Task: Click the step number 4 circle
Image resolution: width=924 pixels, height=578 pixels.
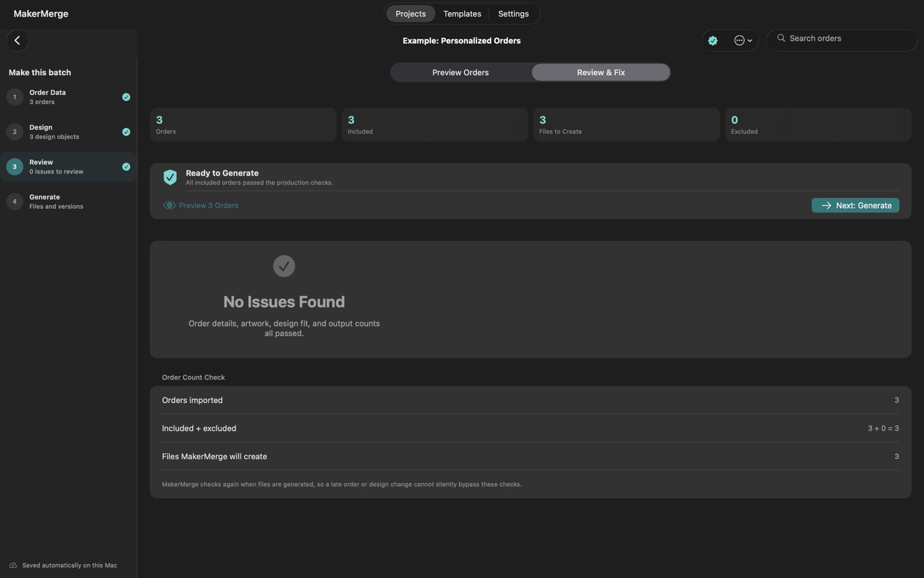Action: (14, 202)
